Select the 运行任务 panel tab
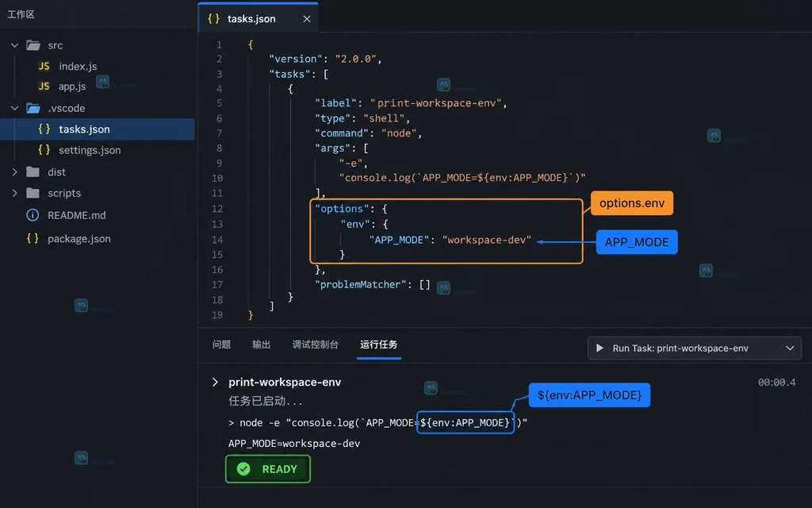This screenshot has height=508, width=812. point(379,344)
